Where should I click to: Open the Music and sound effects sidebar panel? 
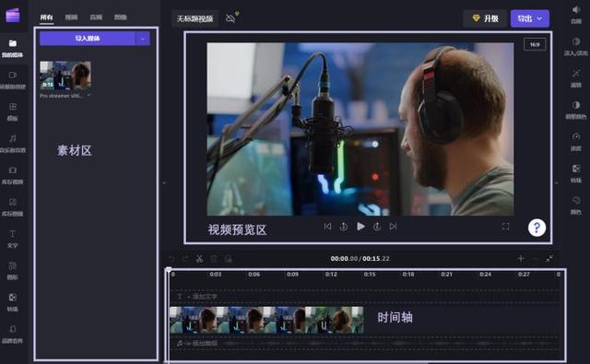(x=12, y=144)
